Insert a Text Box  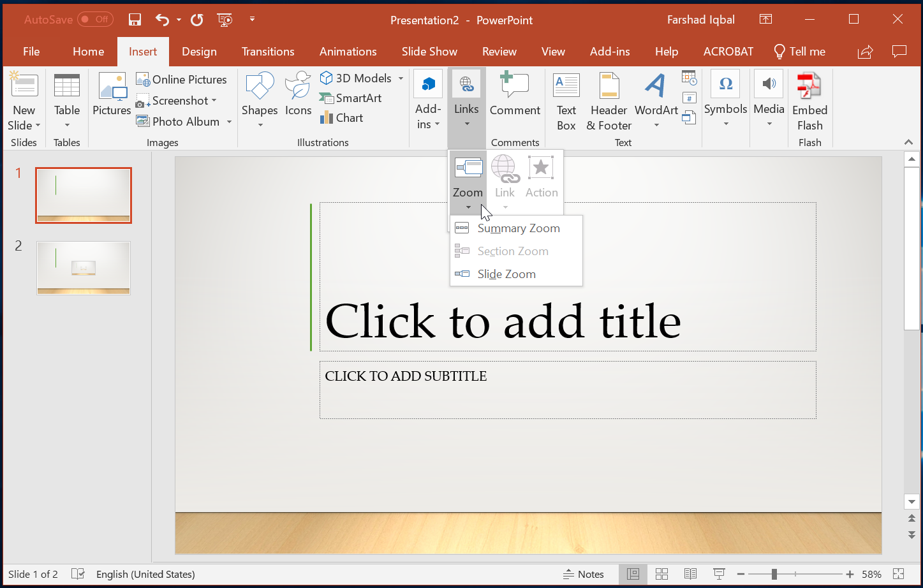[x=566, y=99]
